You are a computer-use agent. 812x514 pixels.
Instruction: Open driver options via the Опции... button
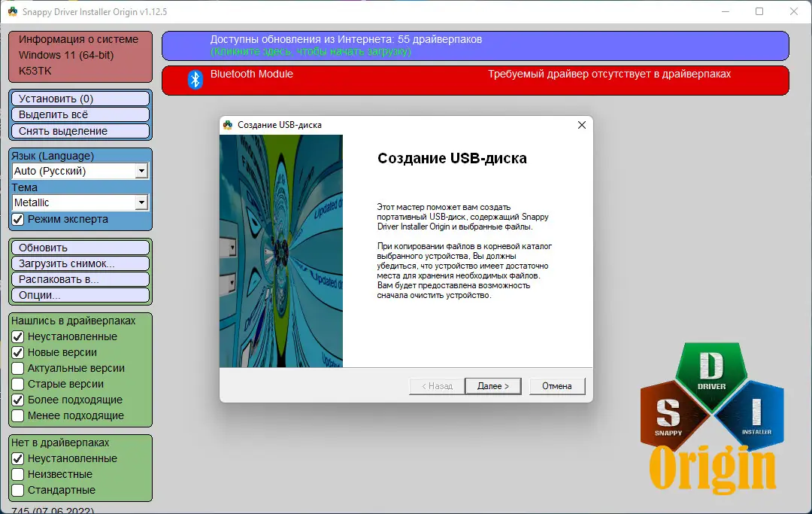79,295
